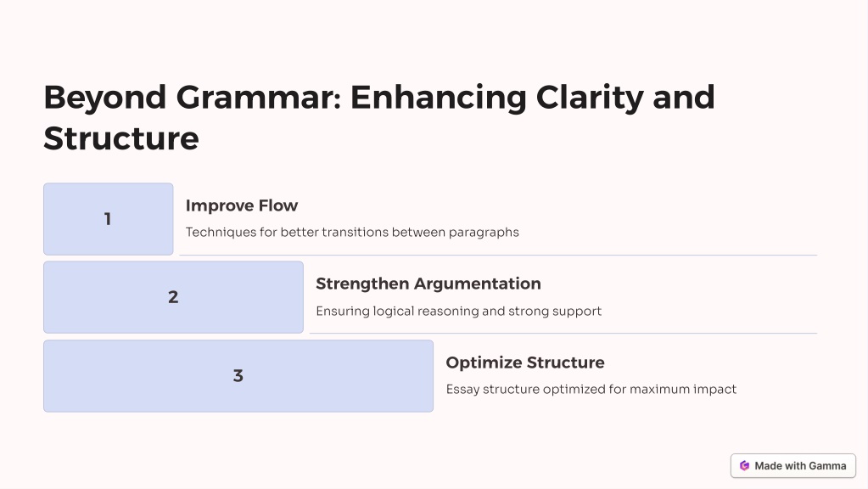Click the Optimize Structure heading
This screenshot has height=489, width=868.
525,363
